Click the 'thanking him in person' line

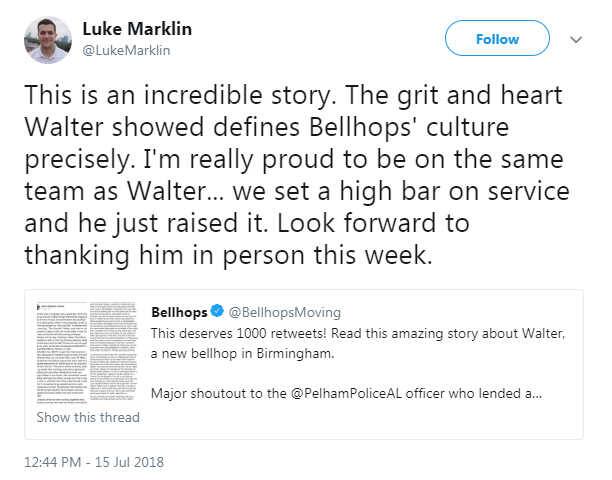coord(228,255)
